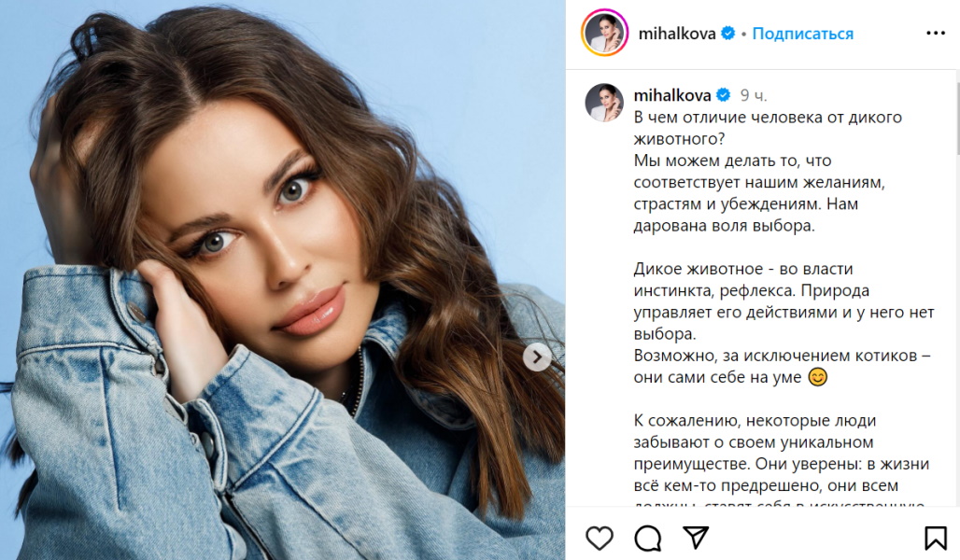This screenshot has width=960, height=560.
Task: Click the paragraph starting 'Дикое животное'
Action: coord(784,301)
